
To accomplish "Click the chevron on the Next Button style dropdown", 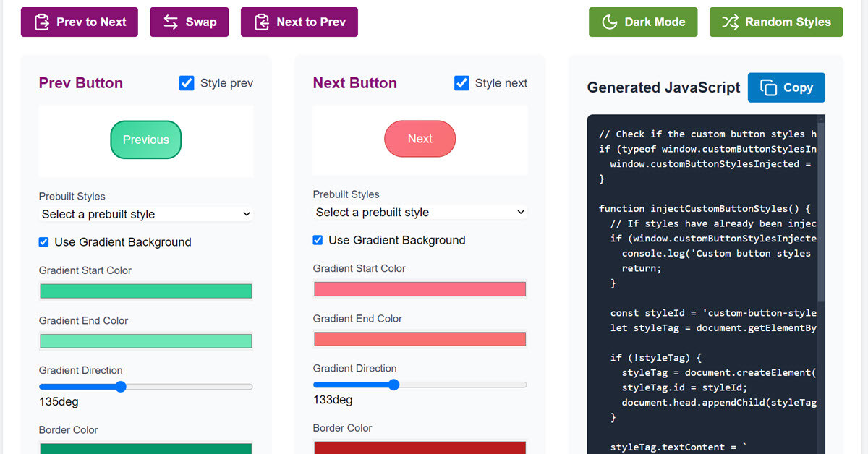I will 520,212.
